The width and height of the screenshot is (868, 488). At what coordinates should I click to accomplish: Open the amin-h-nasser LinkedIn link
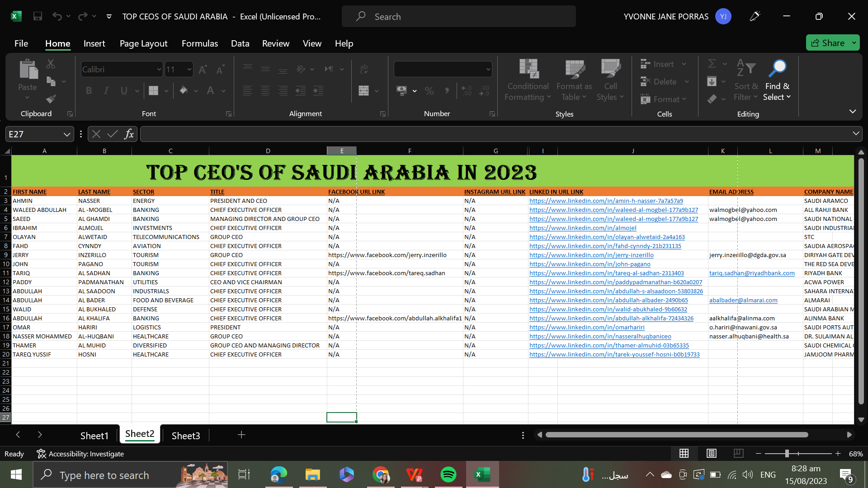point(606,201)
